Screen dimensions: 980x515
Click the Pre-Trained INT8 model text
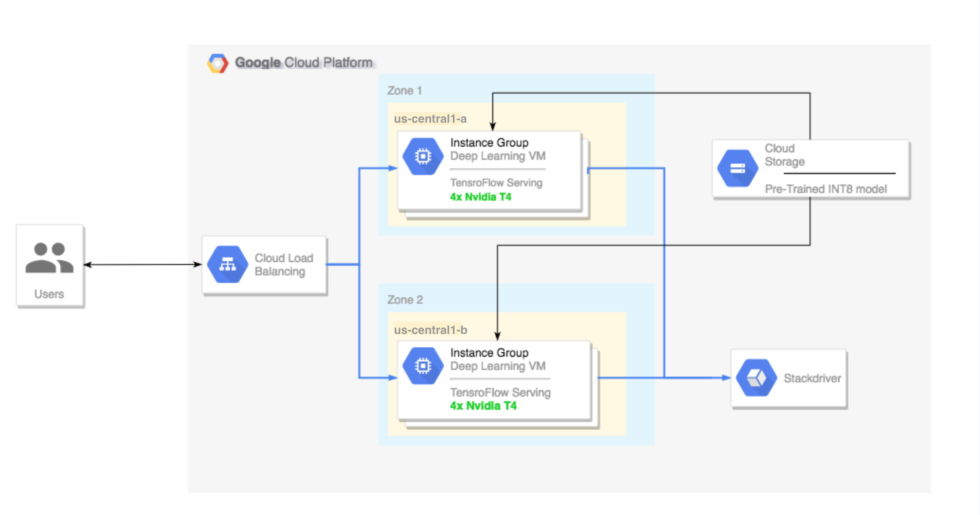pyautogui.click(x=826, y=189)
